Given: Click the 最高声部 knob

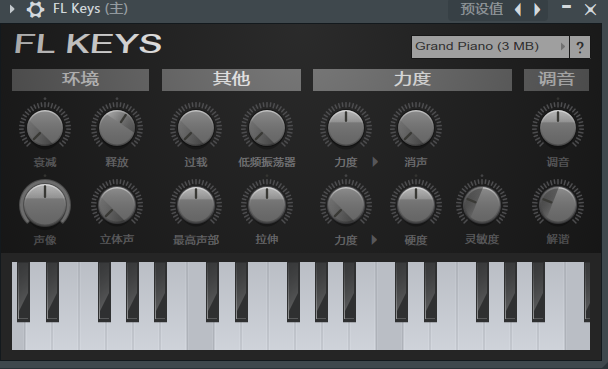Looking at the screenshot, I should (196, 204).
